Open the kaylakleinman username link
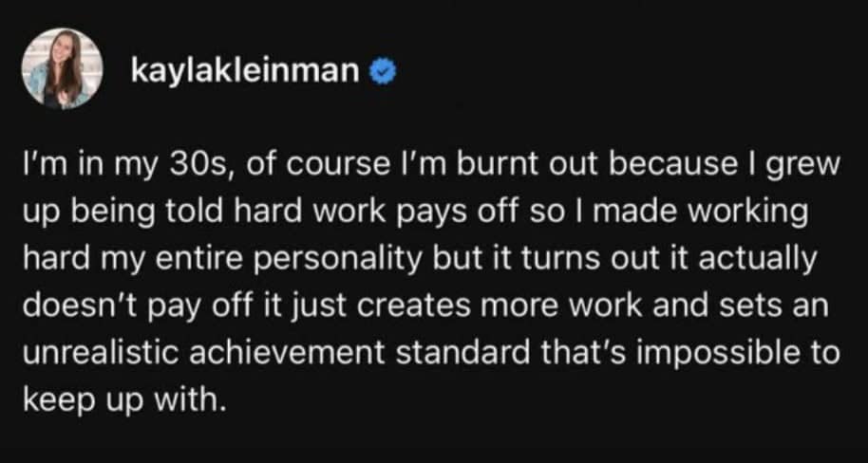 point(253,71)
